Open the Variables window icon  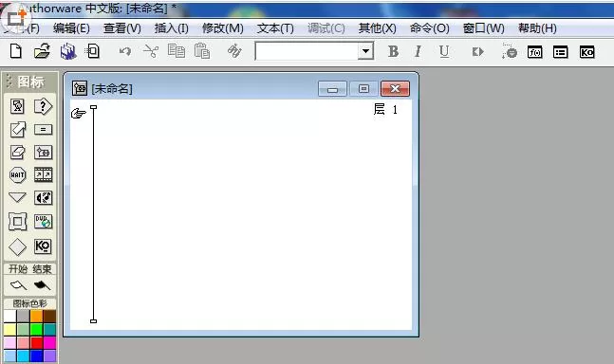[x=560, y=52]
